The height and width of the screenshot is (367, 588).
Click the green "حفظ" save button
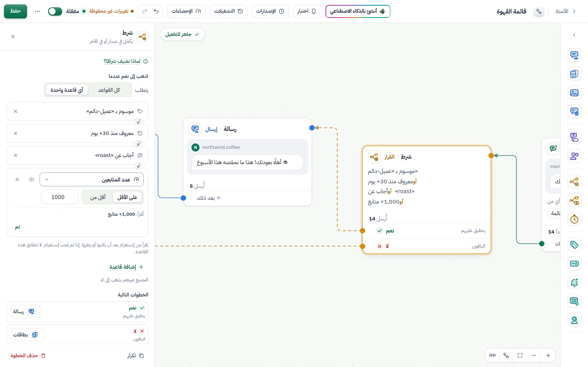tap(16, 11)
